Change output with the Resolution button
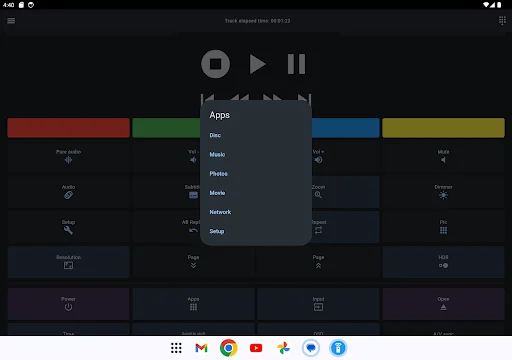Screen dimensions: 512x360 coord(68,262)
